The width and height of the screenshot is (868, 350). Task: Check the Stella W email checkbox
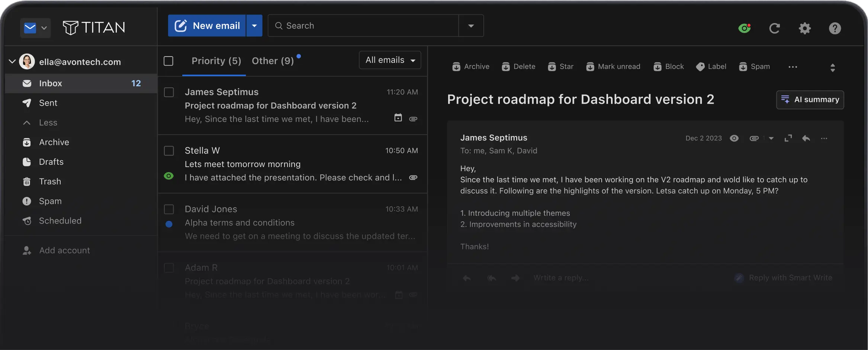[x=169, y=151]
